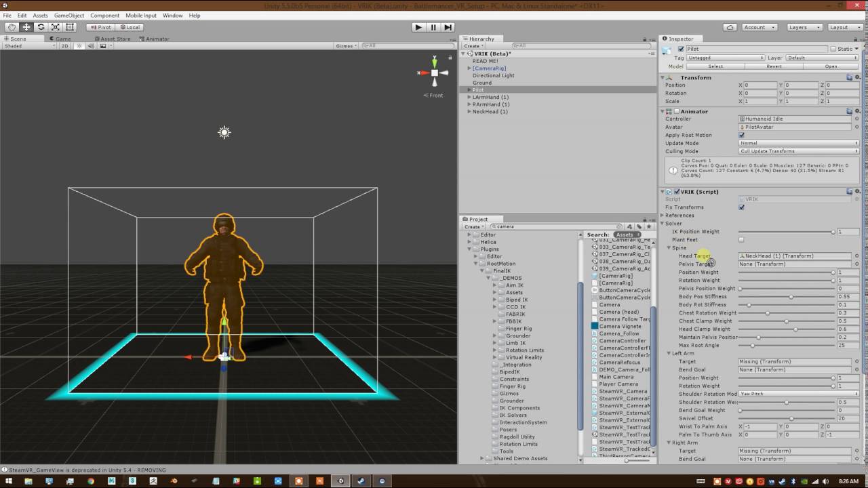Screen dimensions: 868x488
Task: Open object picker for Controller field
Action: (x=857, y=119)
